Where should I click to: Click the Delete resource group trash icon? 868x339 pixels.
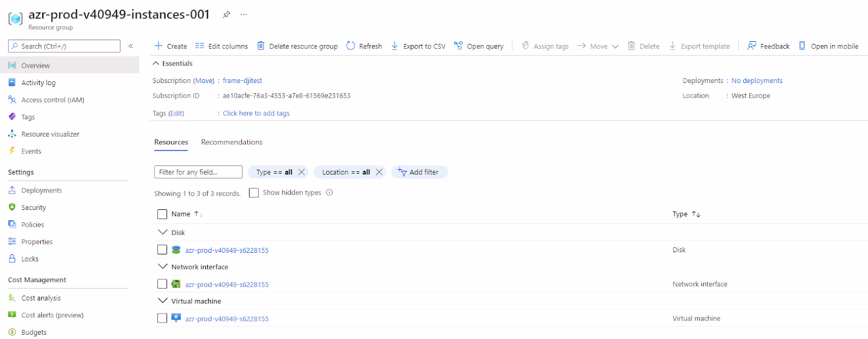[x=261, y=46]
